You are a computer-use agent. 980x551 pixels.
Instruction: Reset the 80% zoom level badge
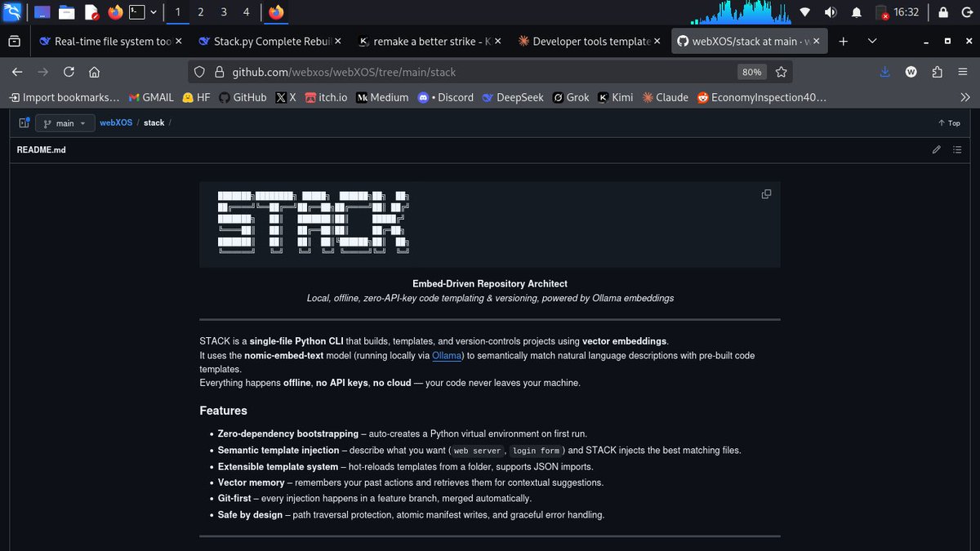click(x=751, y=72)
